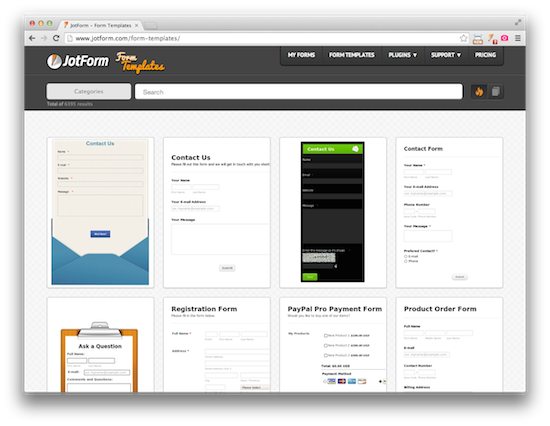Open the envelope Contact Us template
The width and height of the screenshot is (550, 426).
[100, 213]
